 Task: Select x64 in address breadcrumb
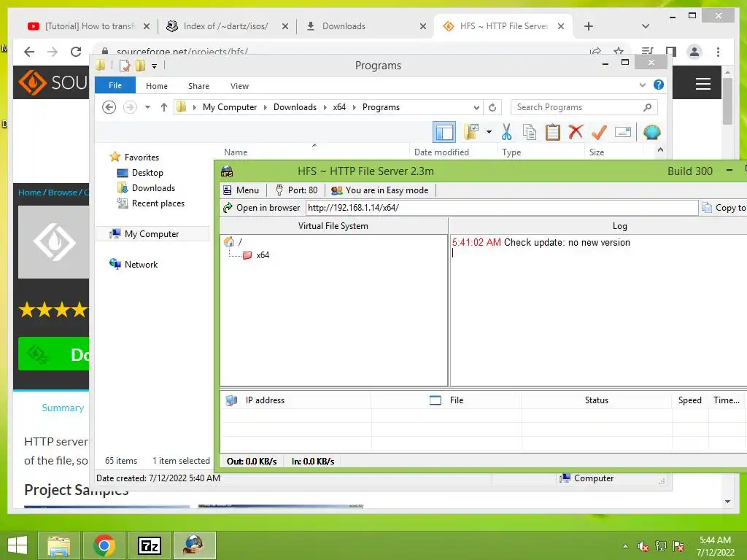(x=339, y=107)
